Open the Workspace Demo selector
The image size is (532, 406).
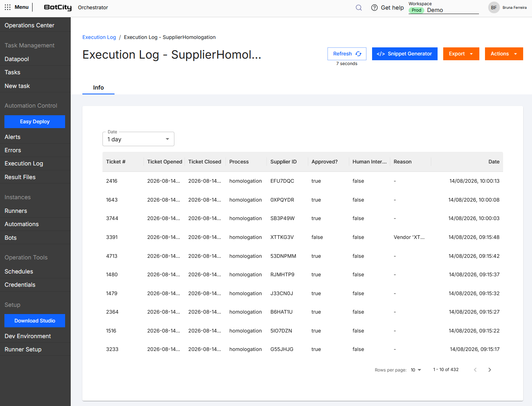(444, 10)
